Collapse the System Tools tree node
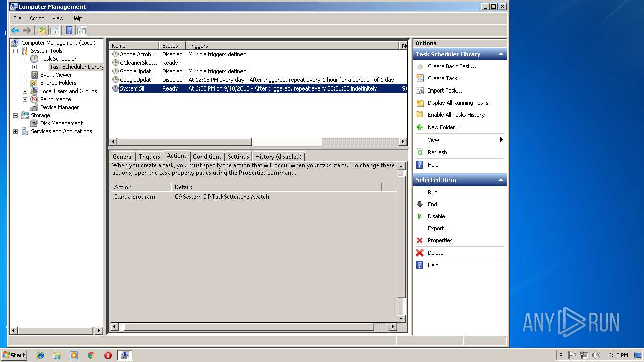The width and height of the screenshot is (644, 362). pyautogui.click(x=15, y=51)
